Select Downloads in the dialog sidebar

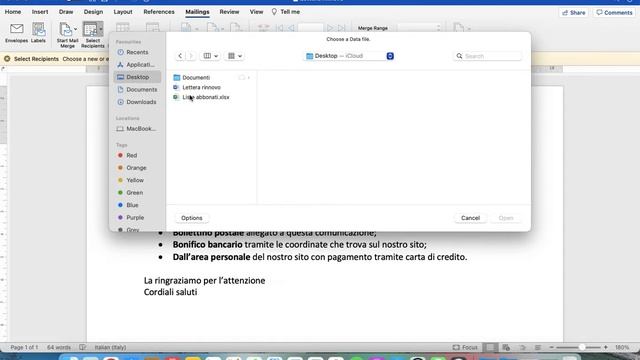[138, 102]
